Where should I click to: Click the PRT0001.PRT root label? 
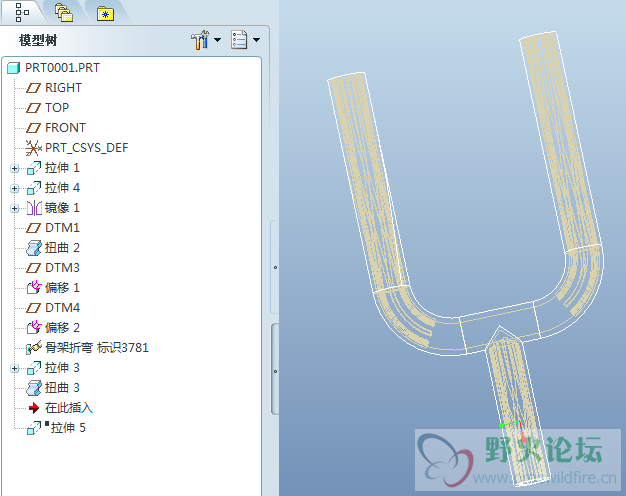(x=62, y=68)
